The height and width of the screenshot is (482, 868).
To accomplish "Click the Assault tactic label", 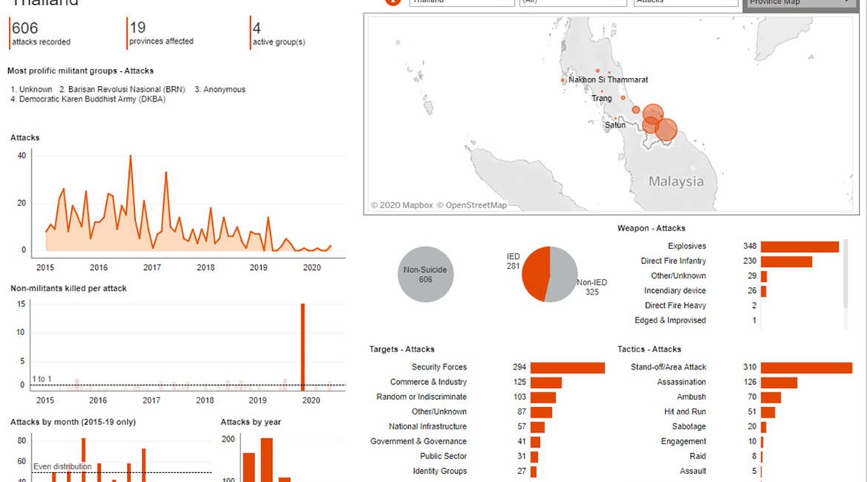I will point(693,472).
